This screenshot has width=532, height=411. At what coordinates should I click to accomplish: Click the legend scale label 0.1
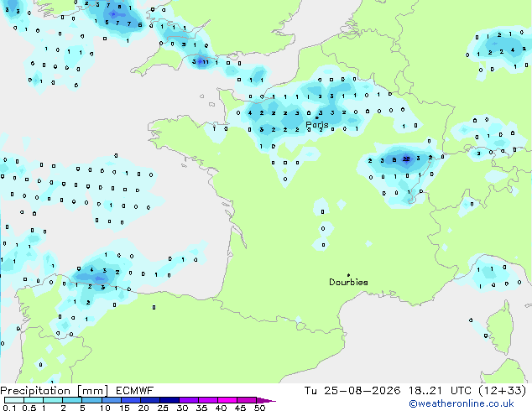pos(9,408)
